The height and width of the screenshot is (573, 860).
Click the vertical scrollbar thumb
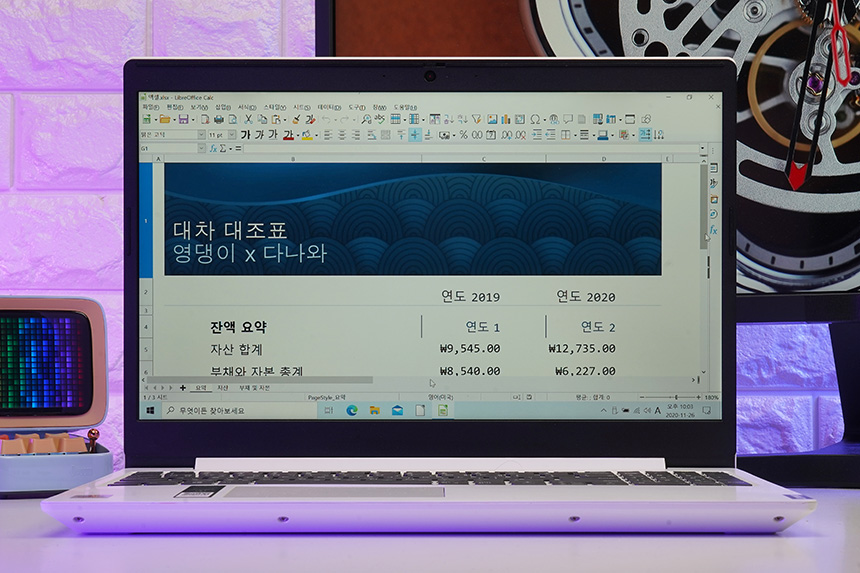[704, 206]
